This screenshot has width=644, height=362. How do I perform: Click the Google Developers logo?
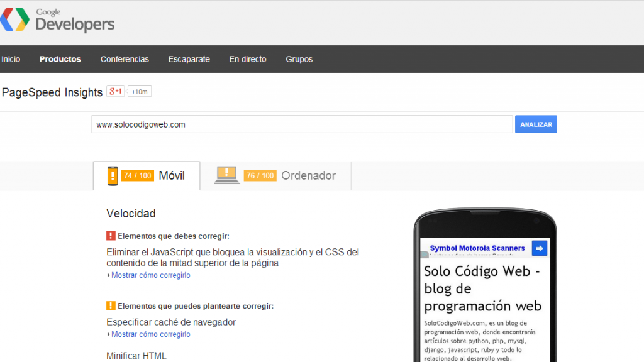pos(57,19)
